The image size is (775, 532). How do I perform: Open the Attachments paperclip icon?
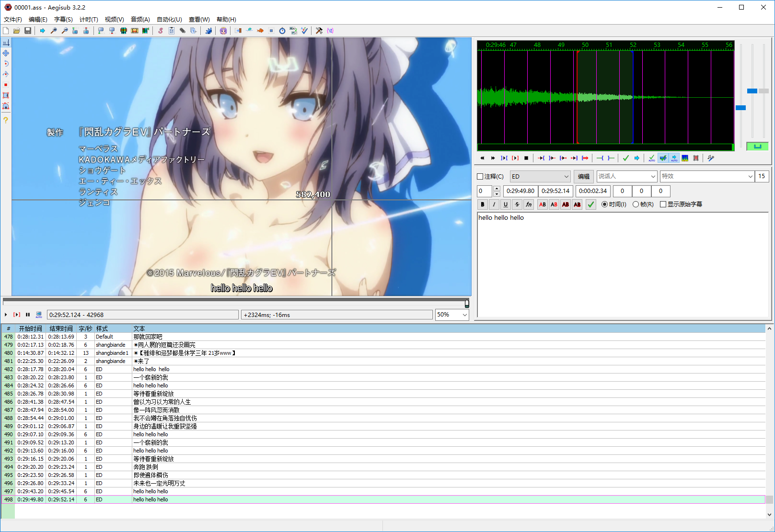coord(183,31)
